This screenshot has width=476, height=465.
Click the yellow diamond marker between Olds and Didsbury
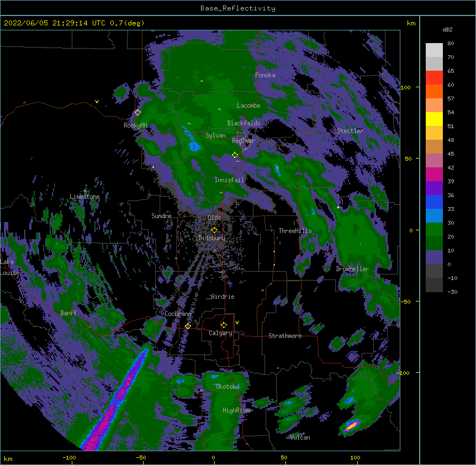coord(214,230)
